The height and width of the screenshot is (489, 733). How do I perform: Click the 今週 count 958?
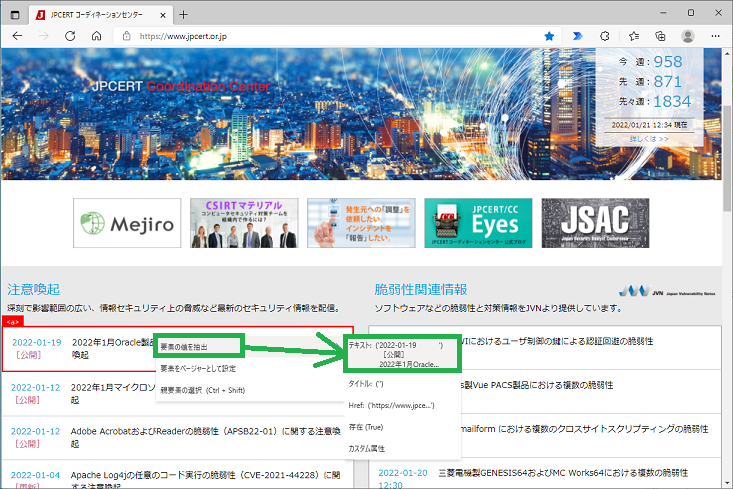pyautogui.click(x=668, y=62)
